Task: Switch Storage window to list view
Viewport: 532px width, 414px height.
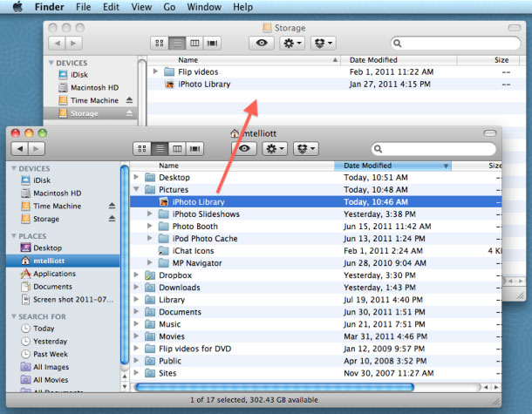Action: coord(177,43)
